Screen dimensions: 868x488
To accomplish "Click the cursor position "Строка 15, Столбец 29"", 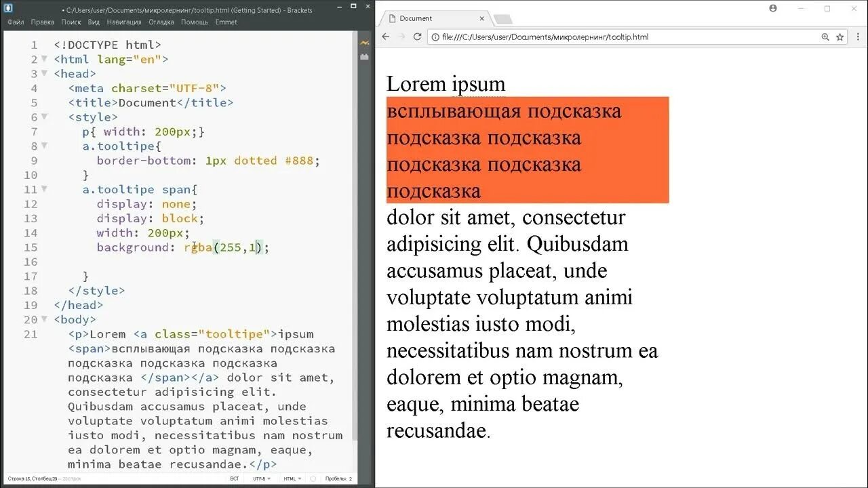I will point(32,479).
